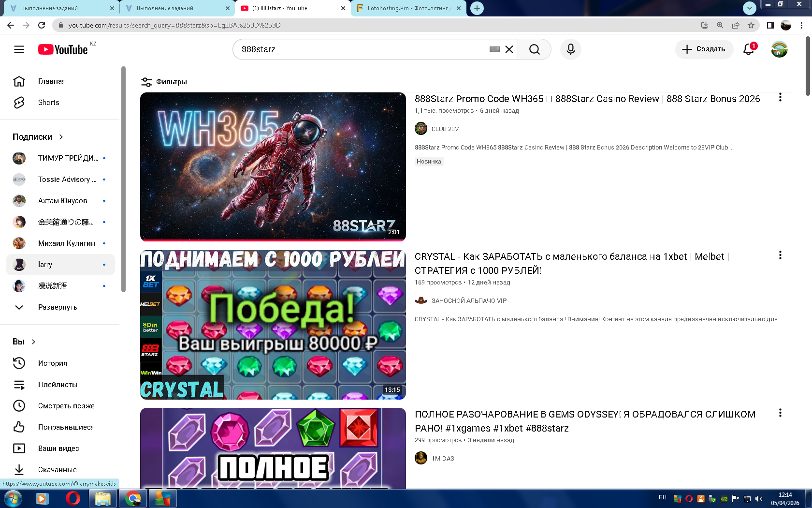This screenshot has height=508, width=812.
Task: Open the watch History page
Action: (52, 363)
